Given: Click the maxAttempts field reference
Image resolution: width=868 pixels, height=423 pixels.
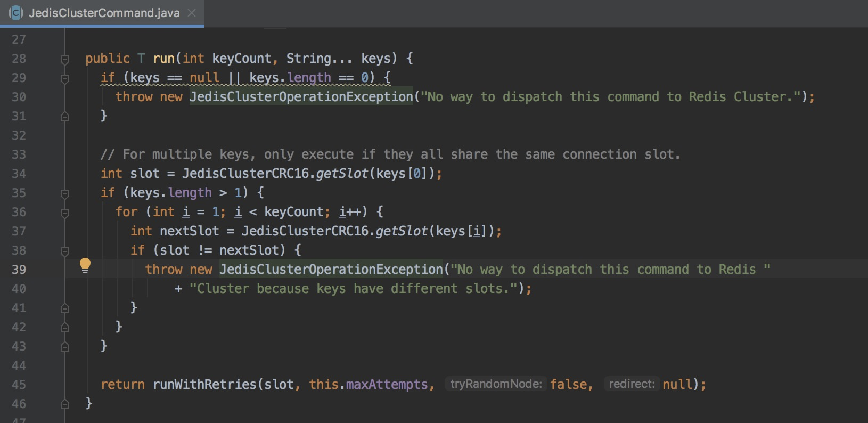Looking at the screenshot, I should tap(387, 384).
